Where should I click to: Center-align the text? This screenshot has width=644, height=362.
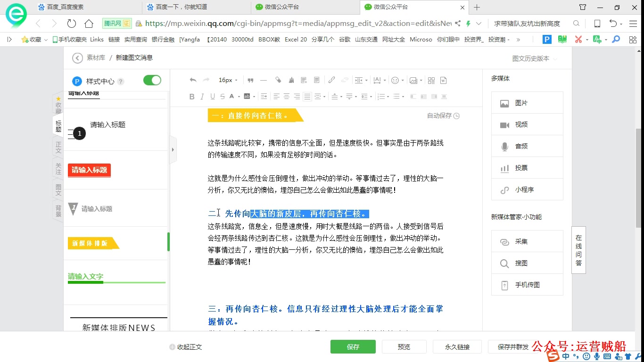tap(286, 97)
